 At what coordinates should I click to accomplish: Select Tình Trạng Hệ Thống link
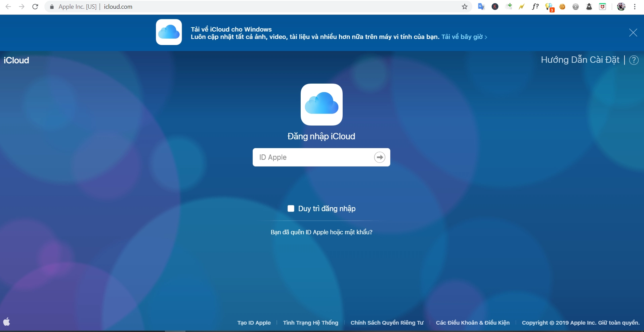(x=310, y=322)
